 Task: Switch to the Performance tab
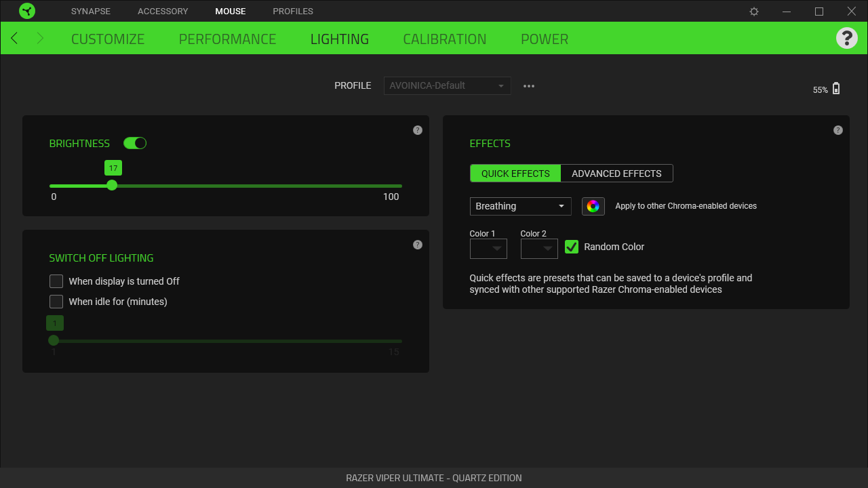[x=227, y=39]
